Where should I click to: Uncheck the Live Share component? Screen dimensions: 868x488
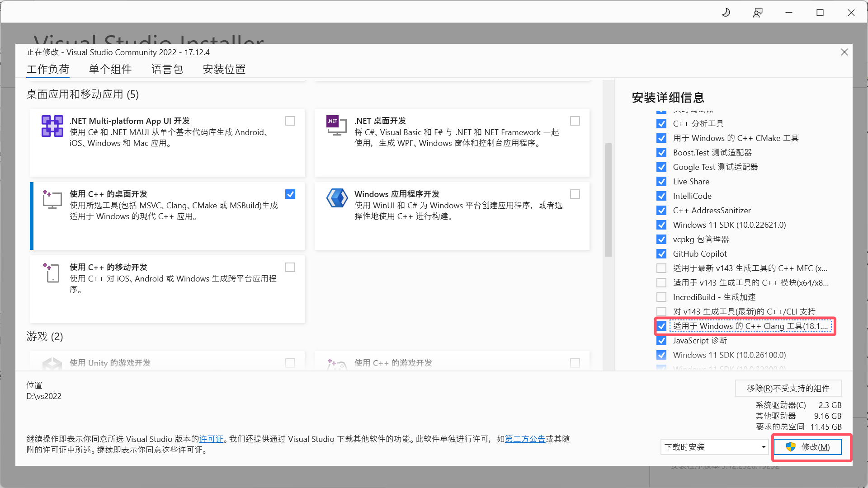(x=661, y=181)
